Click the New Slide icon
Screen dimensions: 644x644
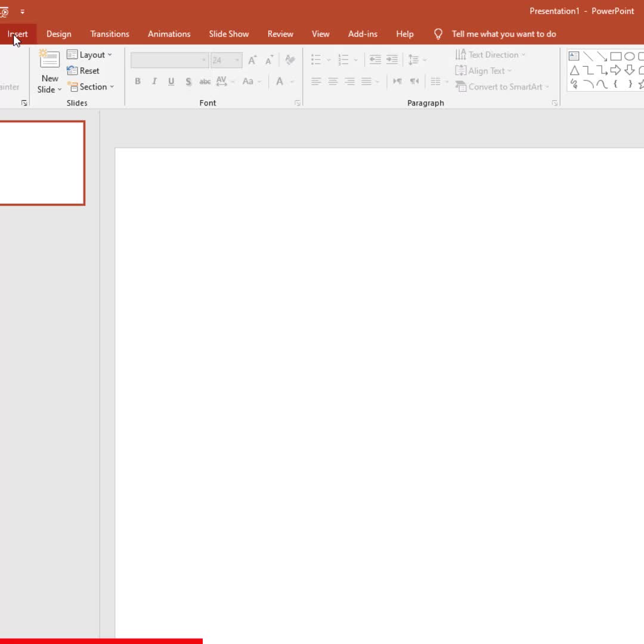point(49,60)
